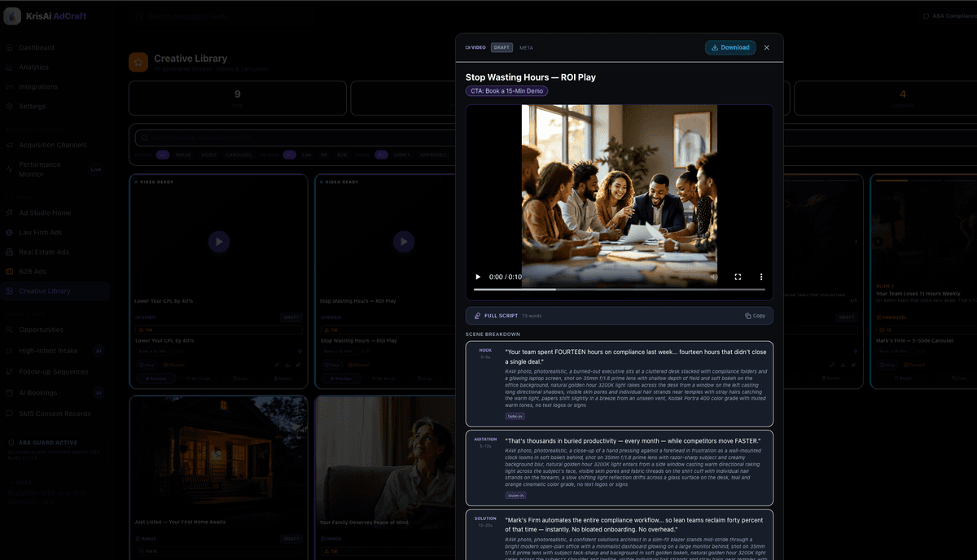Image resolution: width=977 pixels, height=560 pixels.
Task: Close the video preview modal
Action: click(766, 47)
